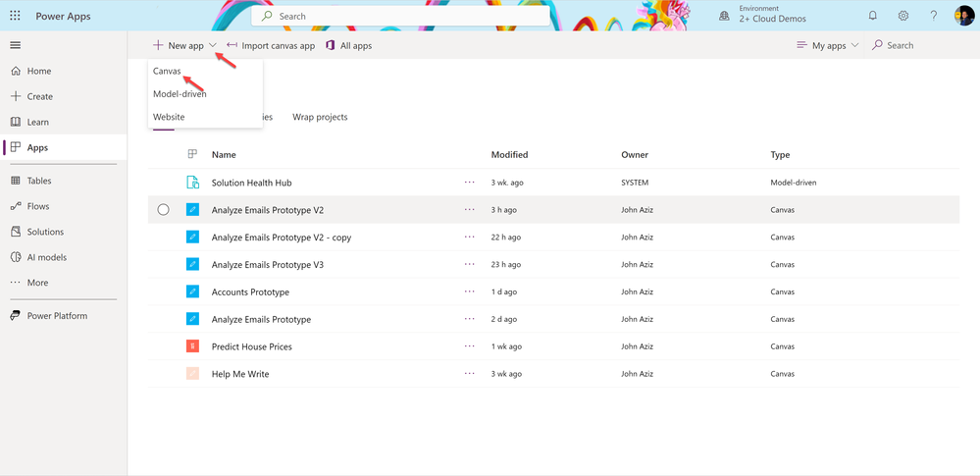Click the Tables grid icon in sidebar
The height and width of the screenshot is (476, 980).
coord(17,181)
